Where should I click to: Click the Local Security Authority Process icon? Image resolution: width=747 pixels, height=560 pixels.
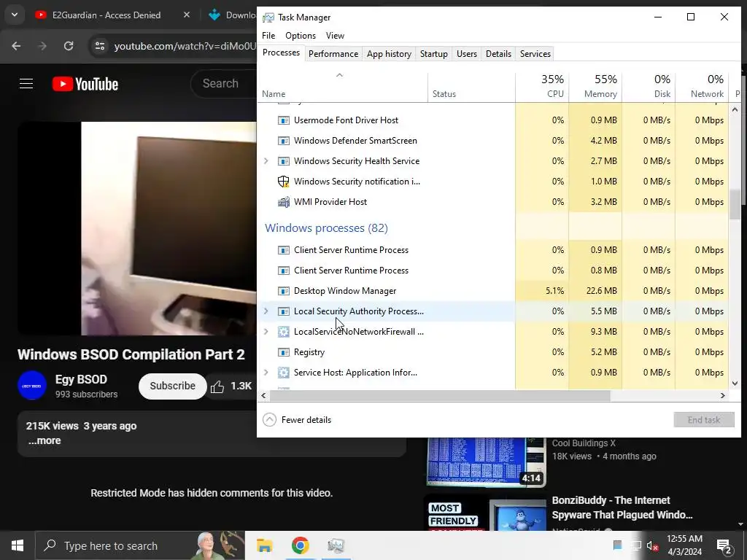(284, 311)
